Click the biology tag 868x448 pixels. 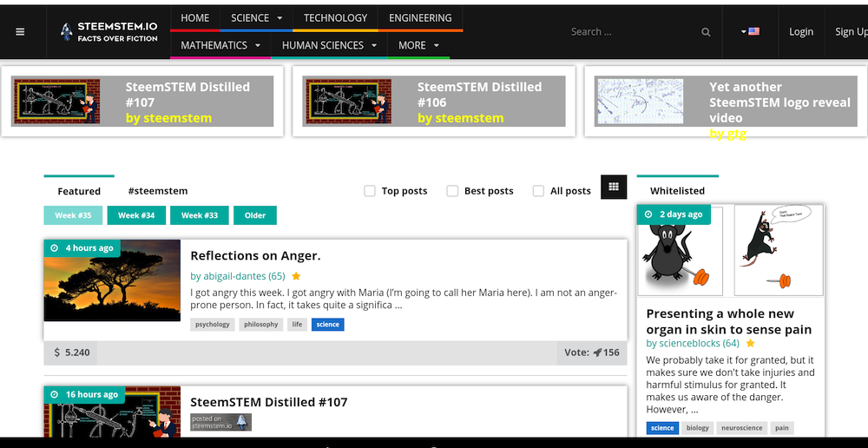click(698, 428)
